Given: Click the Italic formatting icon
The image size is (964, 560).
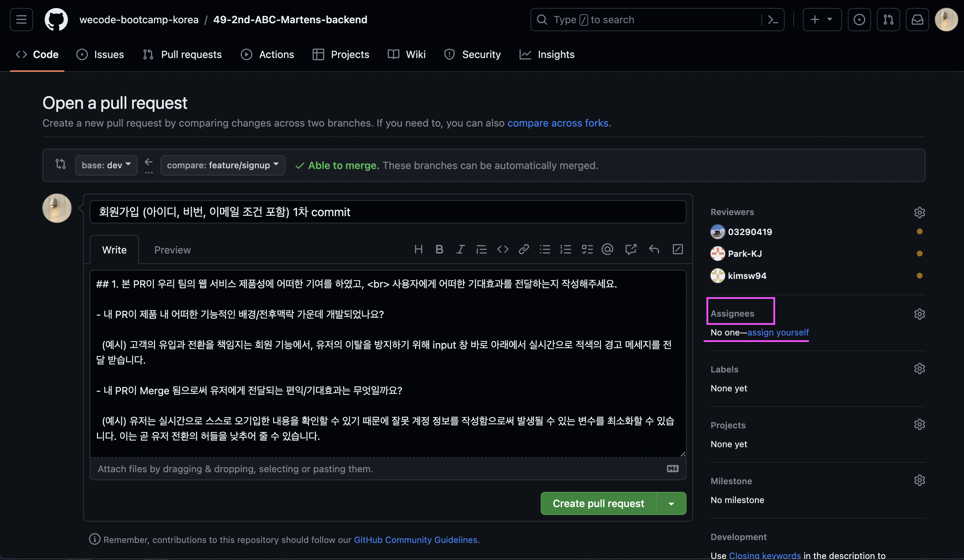Looking at the screenshot, I should 460,250.
